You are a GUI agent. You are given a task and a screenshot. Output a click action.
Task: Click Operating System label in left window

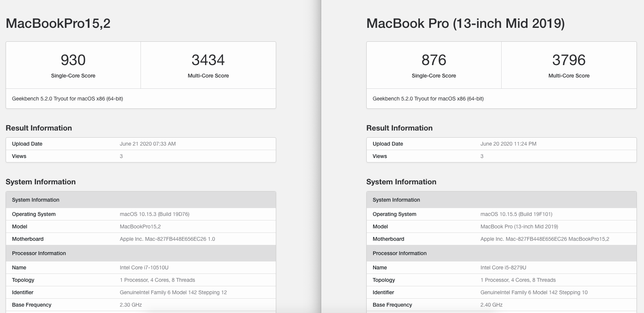tap(34, 214)
